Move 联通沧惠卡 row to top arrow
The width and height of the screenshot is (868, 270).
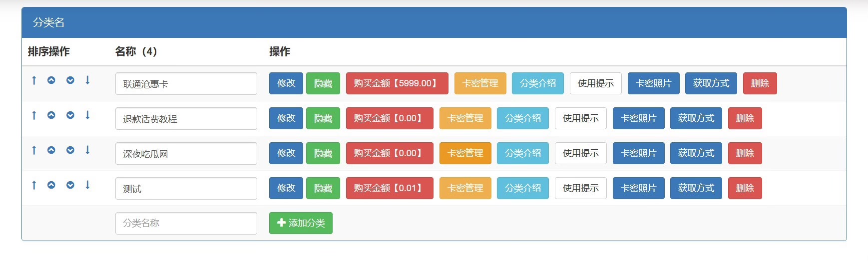pyautogui.click(x=34, y=80)
